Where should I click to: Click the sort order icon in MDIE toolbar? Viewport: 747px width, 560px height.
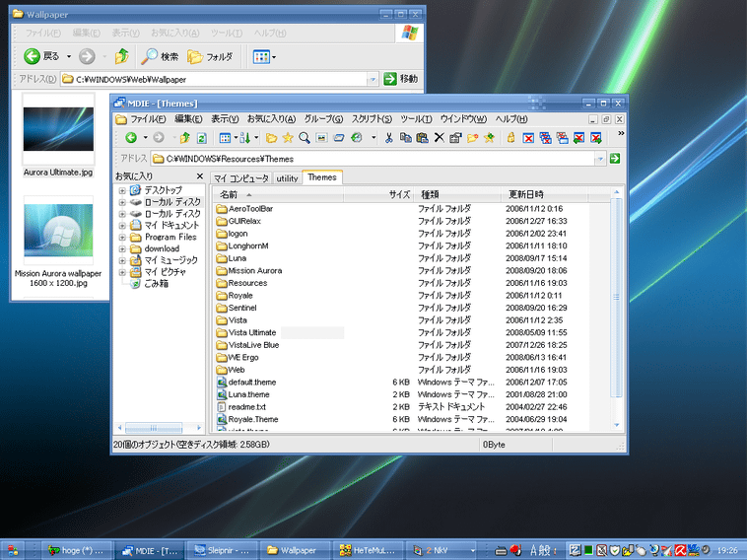244,138
